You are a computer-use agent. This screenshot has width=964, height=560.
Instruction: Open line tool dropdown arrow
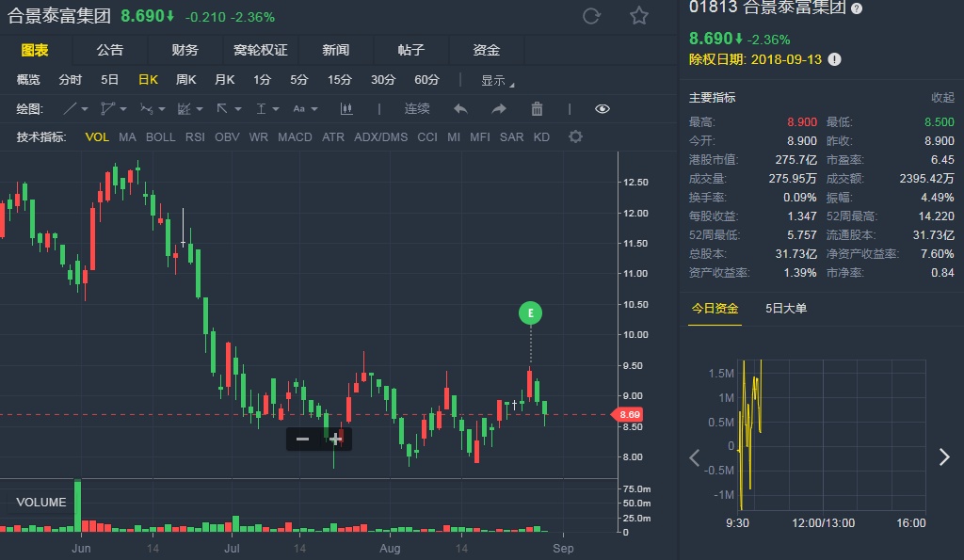point(85,109)
